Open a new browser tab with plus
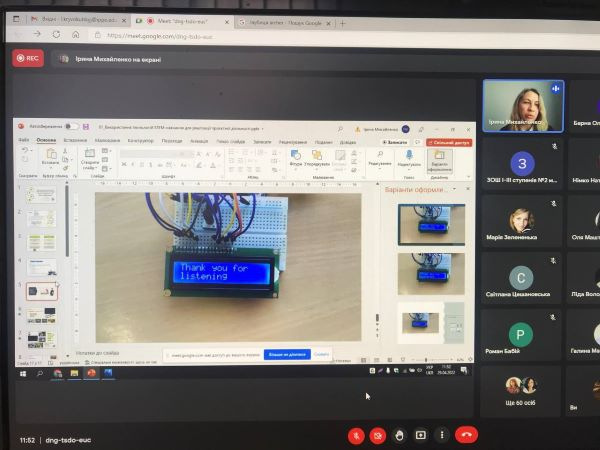This screenshot has width=600, height=450. coord(342,23)
